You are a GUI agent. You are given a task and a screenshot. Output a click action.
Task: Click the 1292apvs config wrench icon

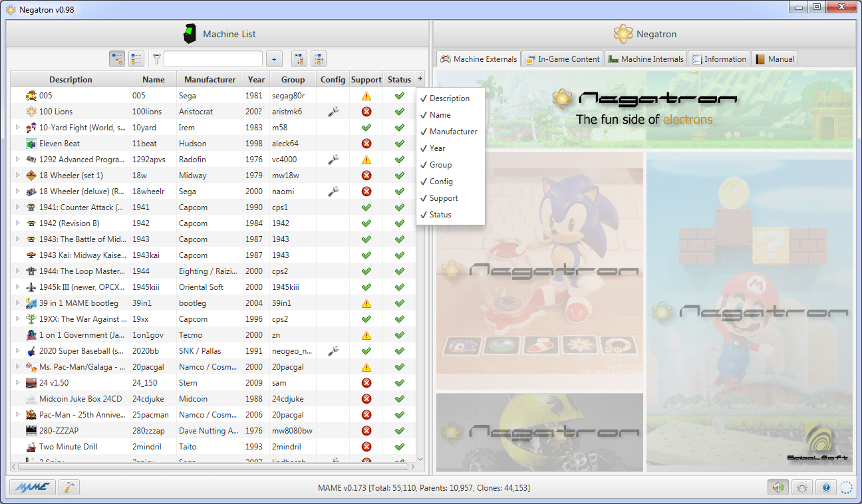[333, 160]
